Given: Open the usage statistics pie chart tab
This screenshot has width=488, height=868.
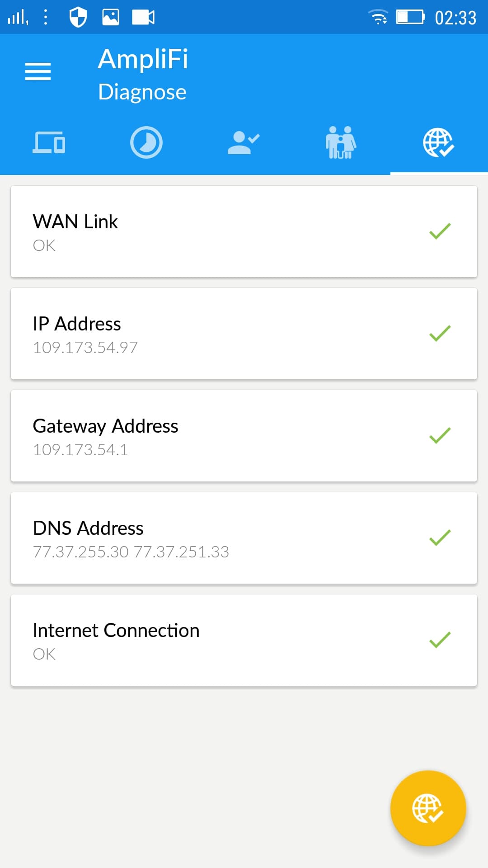Looking at the screenshot, I should click(x=146, y=142).
